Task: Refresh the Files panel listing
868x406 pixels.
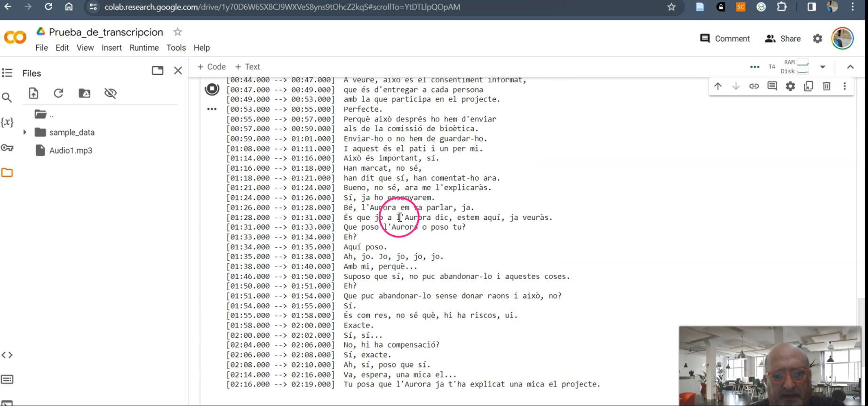Action: [x=58, y=93]
